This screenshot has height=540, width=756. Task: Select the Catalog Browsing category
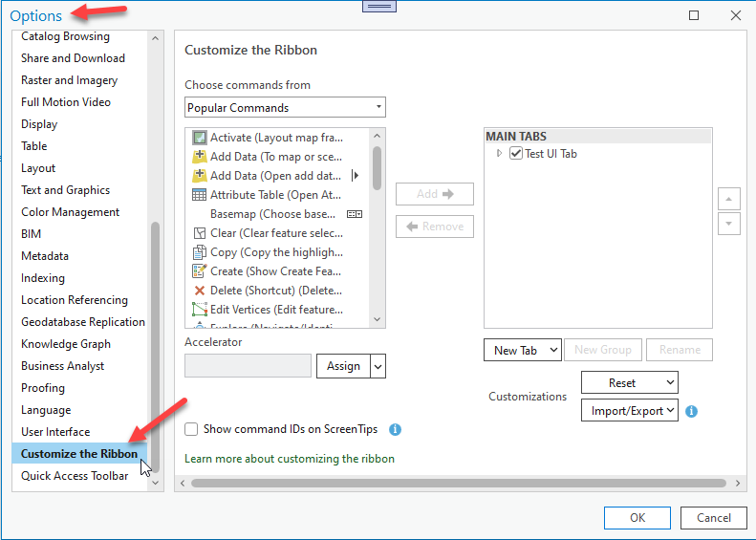(65, 36)
